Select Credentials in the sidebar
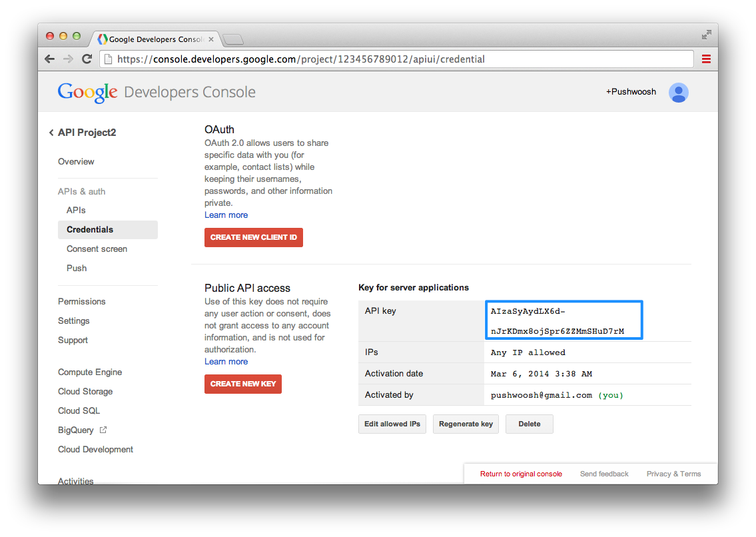 coord(107,230)
